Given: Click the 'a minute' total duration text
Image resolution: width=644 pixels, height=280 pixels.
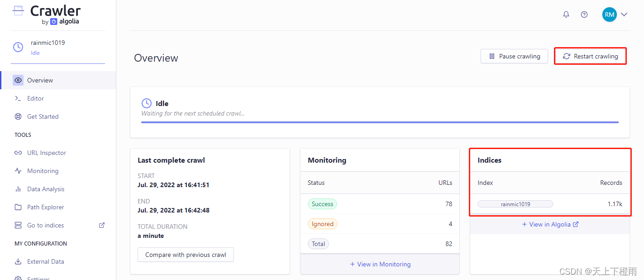Looking at the screenshot, I should click(x=151, y=236).
